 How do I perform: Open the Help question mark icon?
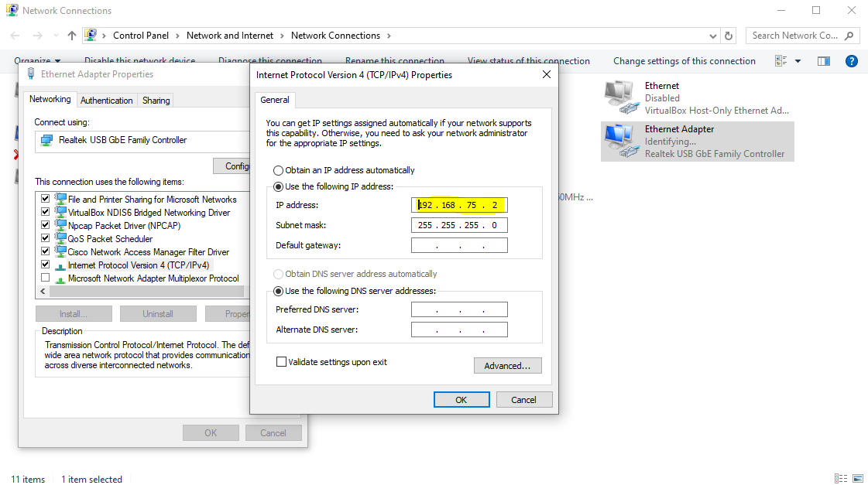click(851, 61)
